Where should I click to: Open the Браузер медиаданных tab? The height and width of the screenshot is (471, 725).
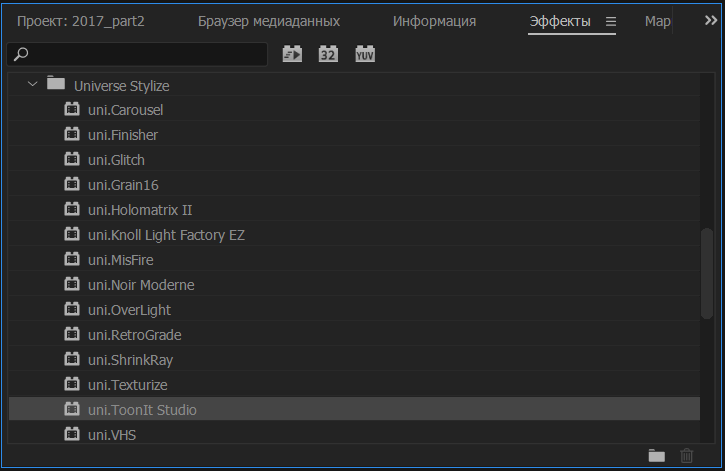pyautogui.click(x=269, y=21)
